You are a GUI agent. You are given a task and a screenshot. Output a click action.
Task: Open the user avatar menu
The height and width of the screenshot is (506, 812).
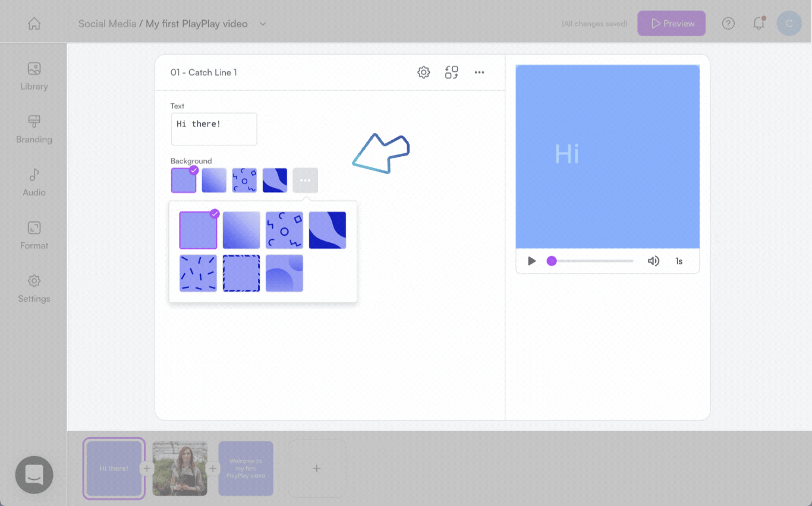point(789,24)
